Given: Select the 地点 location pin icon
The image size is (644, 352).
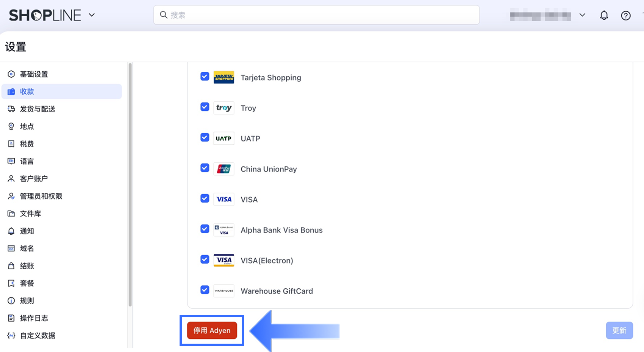Looking at the screenshot, I should click(11, 126).
